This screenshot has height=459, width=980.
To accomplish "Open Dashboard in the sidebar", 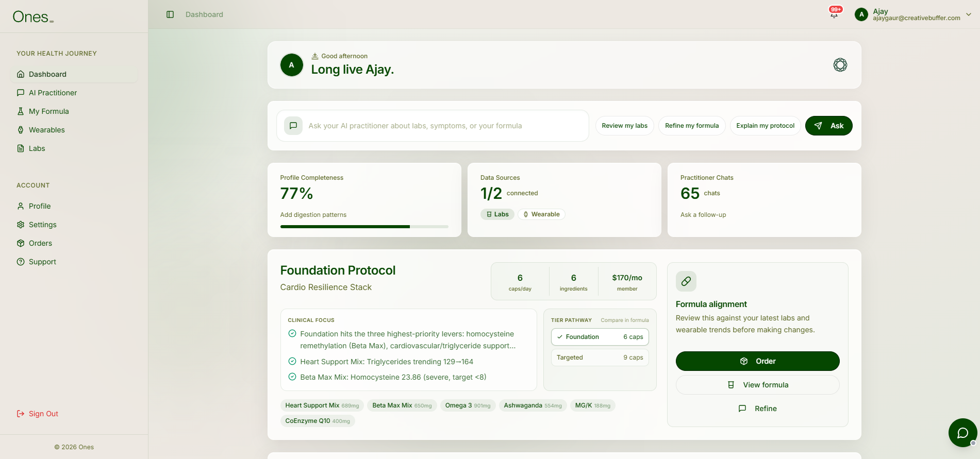I will coord(74,74).
